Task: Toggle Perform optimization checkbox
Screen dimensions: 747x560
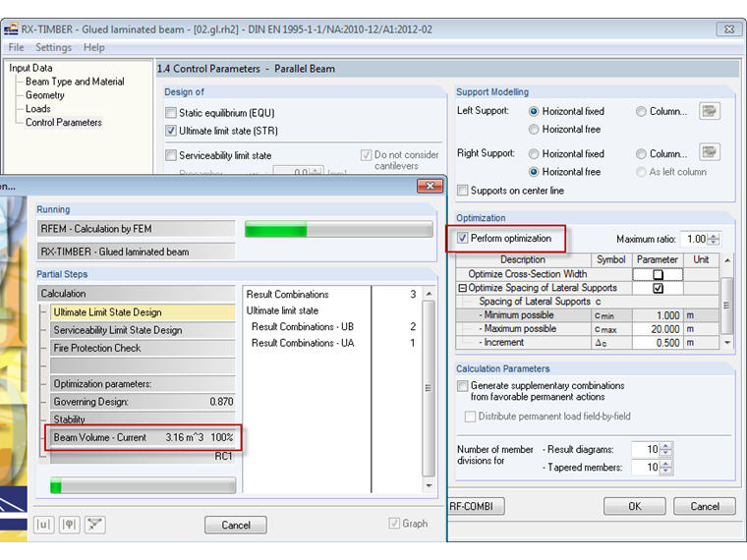Action: point(462,238)
